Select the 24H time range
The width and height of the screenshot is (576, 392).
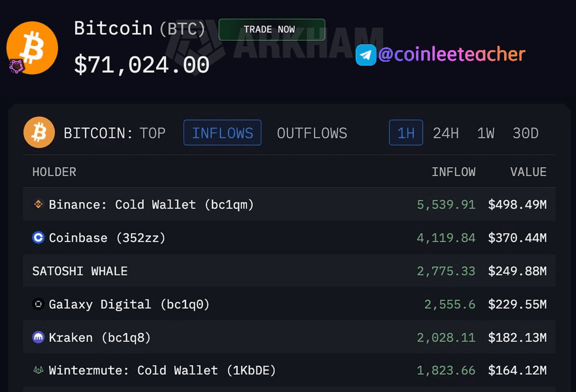pos(445,133)
